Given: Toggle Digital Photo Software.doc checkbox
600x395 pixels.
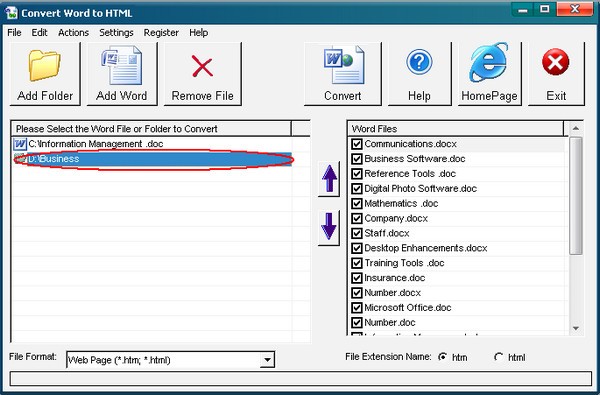Looking at the screenshot, I should [x=357, y=189].
